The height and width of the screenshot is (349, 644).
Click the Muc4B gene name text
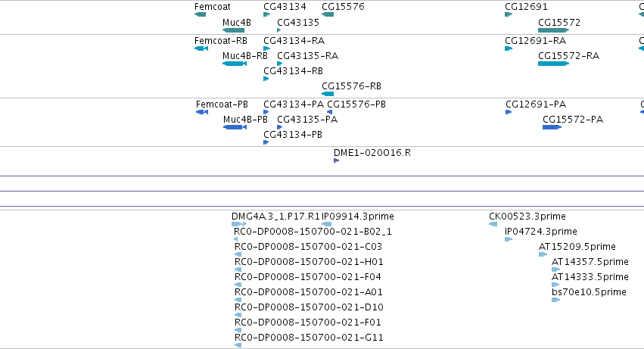(237, 23)
